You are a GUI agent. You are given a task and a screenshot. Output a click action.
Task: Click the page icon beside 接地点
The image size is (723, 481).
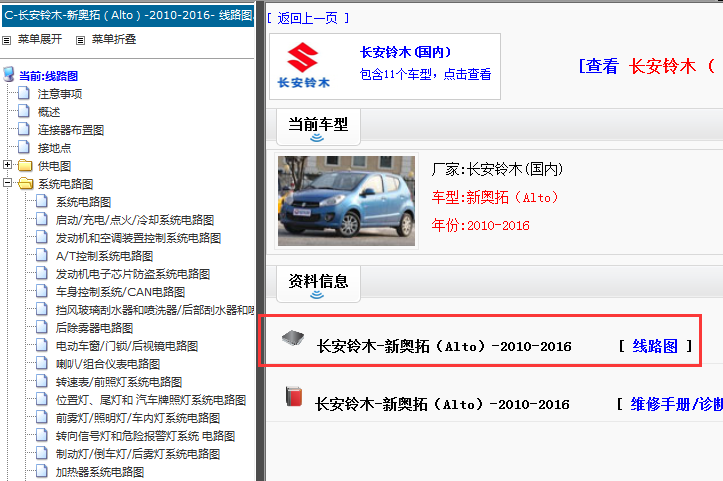tap(24, 148)
